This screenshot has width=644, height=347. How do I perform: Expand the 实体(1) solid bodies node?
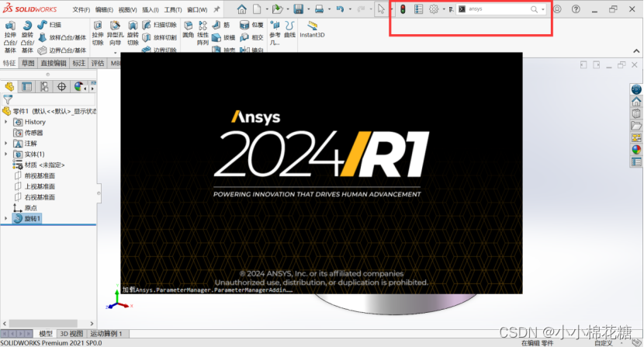point(5,154)
